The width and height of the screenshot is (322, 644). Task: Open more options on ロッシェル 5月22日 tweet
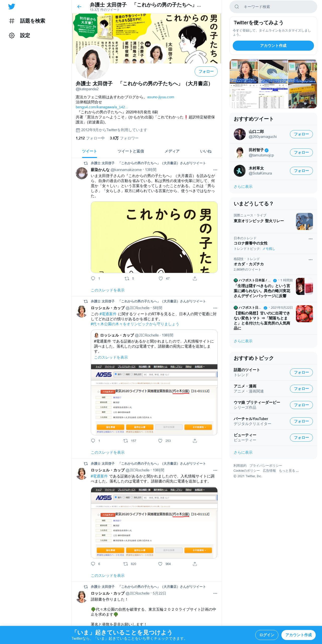215,593
